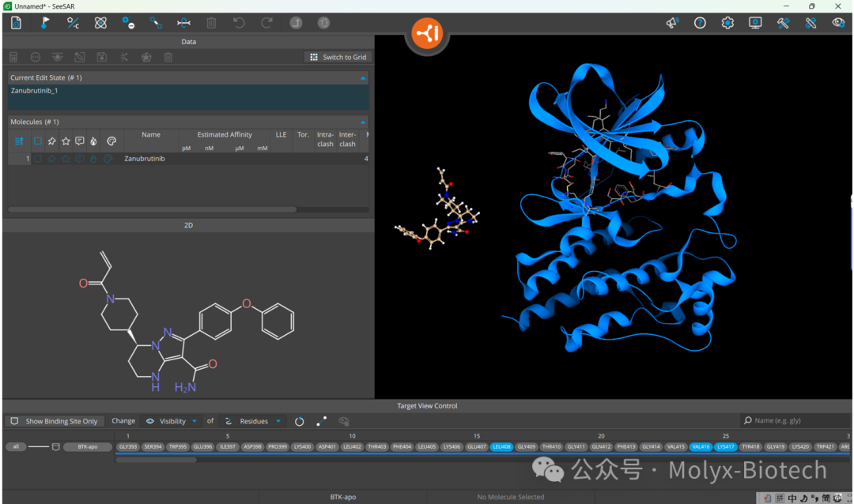The width and height of the screenshot is (854, 504).
Task: Toggle Show Binding Site Only
Action: coord(55,421)
